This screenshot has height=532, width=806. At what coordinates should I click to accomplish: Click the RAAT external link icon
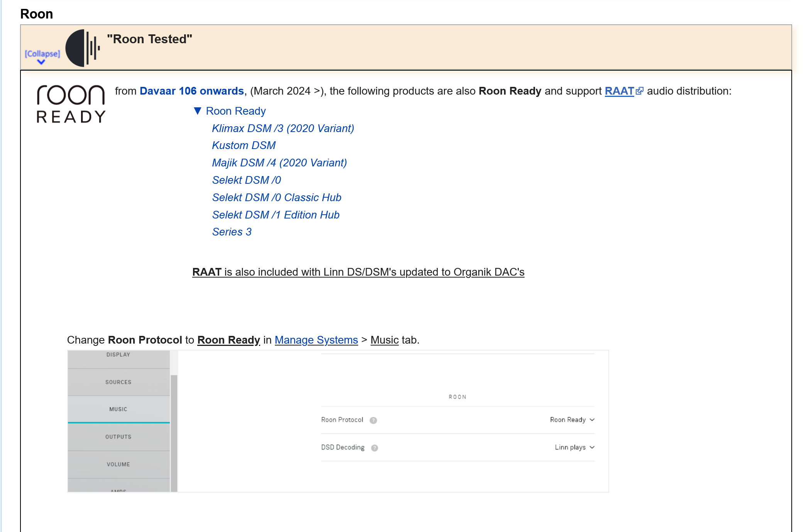640,91
